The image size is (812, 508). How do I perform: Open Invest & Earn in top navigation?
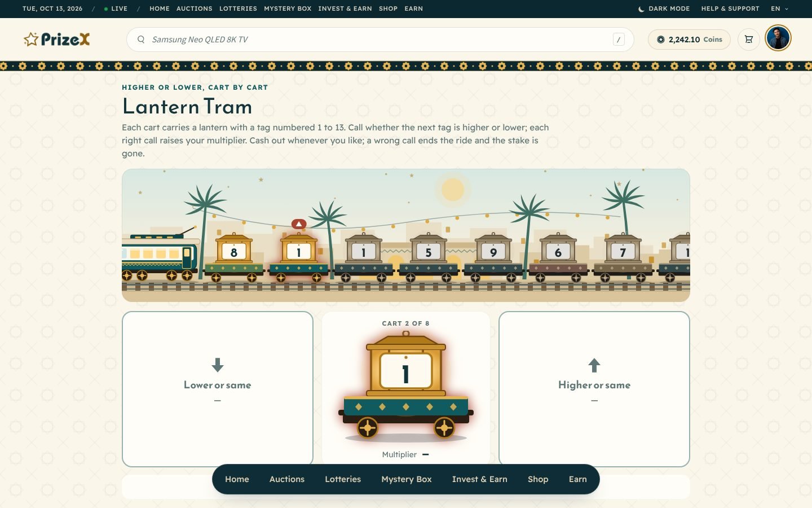[345, 9]
